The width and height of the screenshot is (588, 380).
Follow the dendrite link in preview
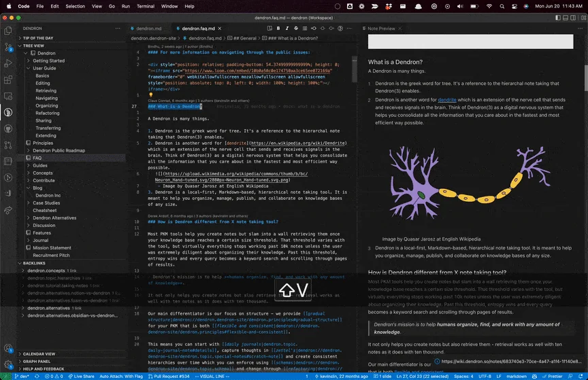pyautogui.click(x=447, y=100)
